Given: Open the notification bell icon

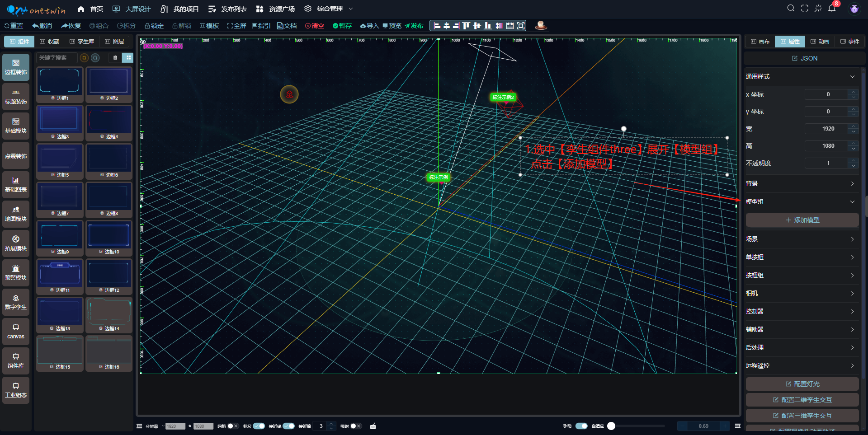Looking at the screenshot, I should 832,9.
